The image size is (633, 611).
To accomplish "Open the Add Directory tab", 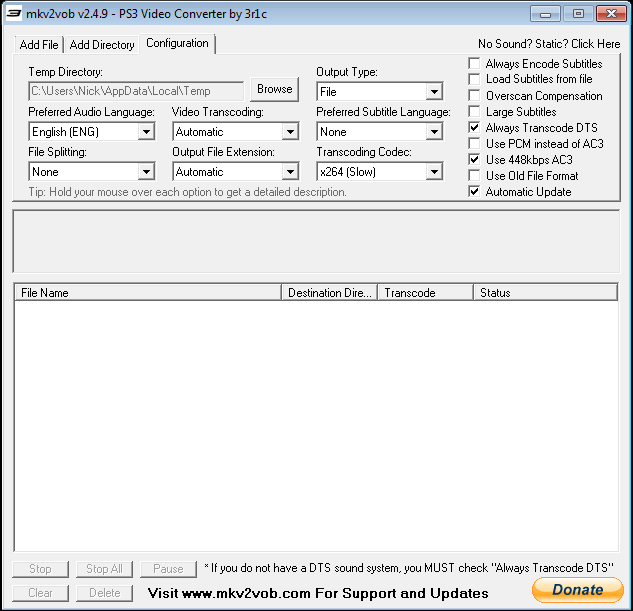I will pos(102,45).
